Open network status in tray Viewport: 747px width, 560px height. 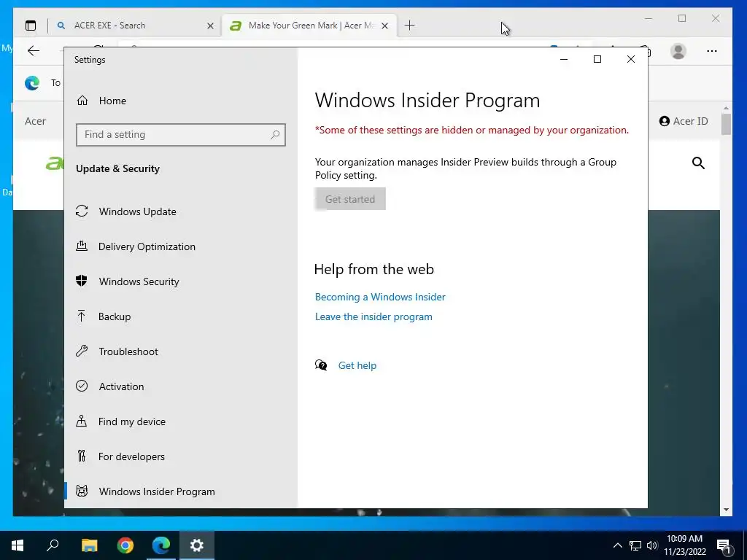(x=635, y=545)
